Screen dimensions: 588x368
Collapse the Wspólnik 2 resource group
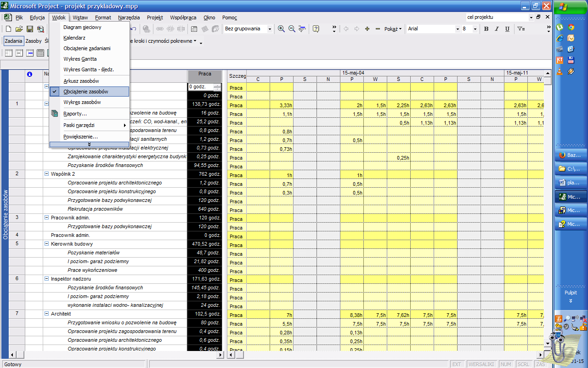46,174
